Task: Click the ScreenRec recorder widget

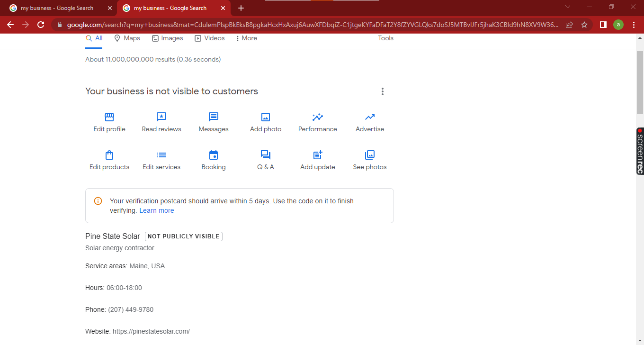Action: point(640,151)
